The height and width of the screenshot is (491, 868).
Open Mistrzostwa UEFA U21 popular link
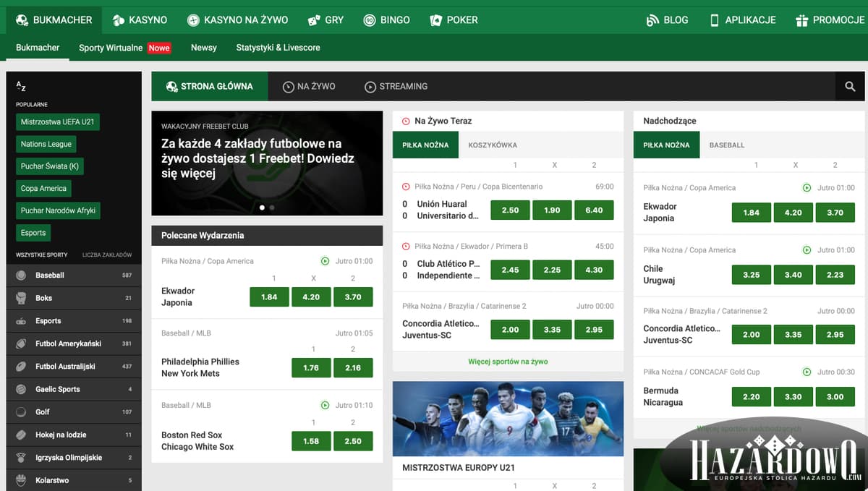[58, 122]
